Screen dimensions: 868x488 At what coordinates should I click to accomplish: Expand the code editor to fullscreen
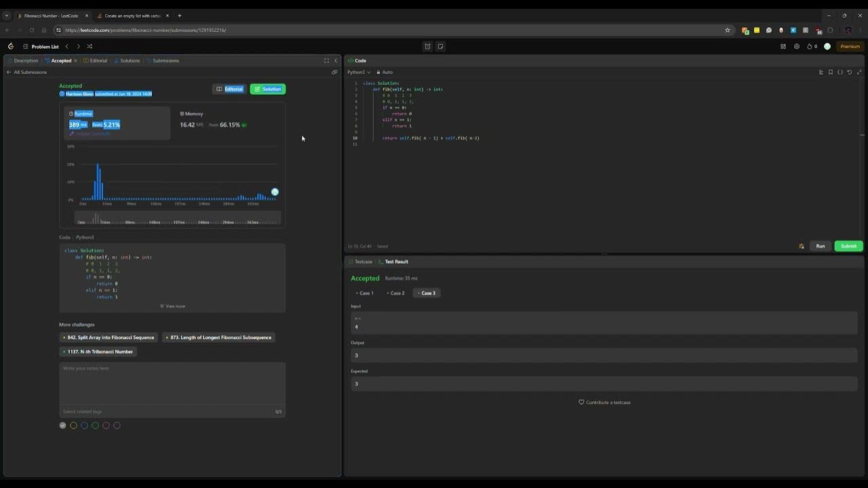coord(859,72)
